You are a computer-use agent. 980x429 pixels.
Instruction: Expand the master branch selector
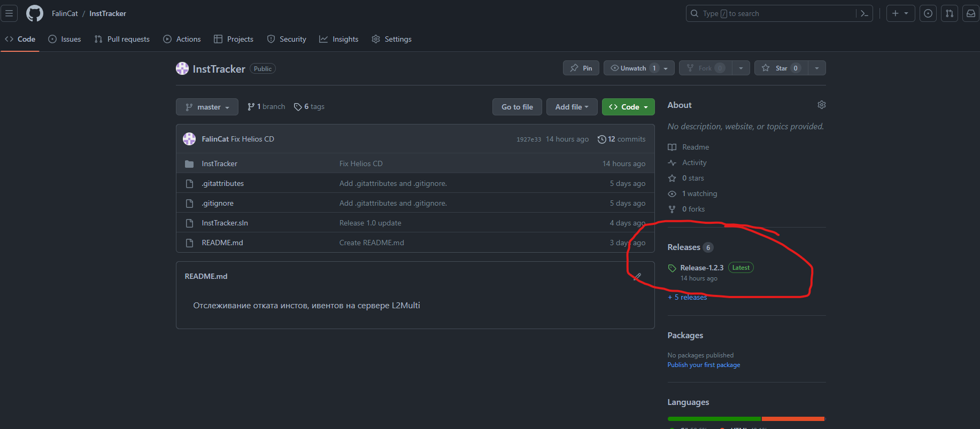point(207,107)
